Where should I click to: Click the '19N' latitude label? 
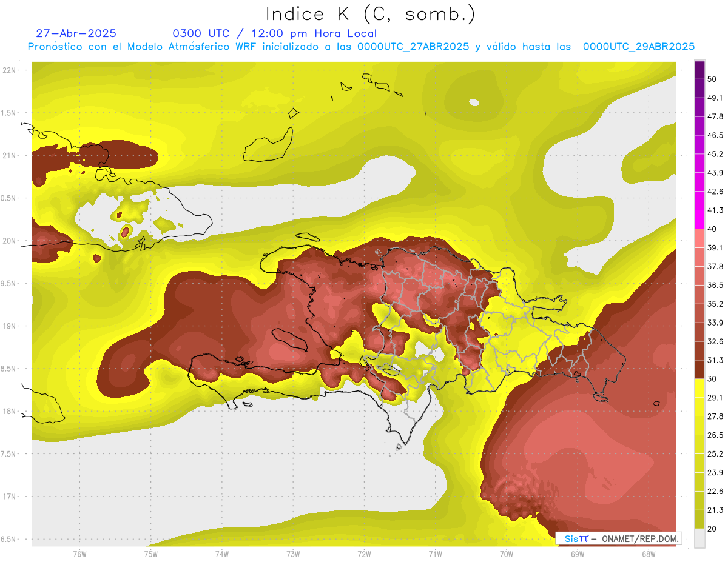10,326
